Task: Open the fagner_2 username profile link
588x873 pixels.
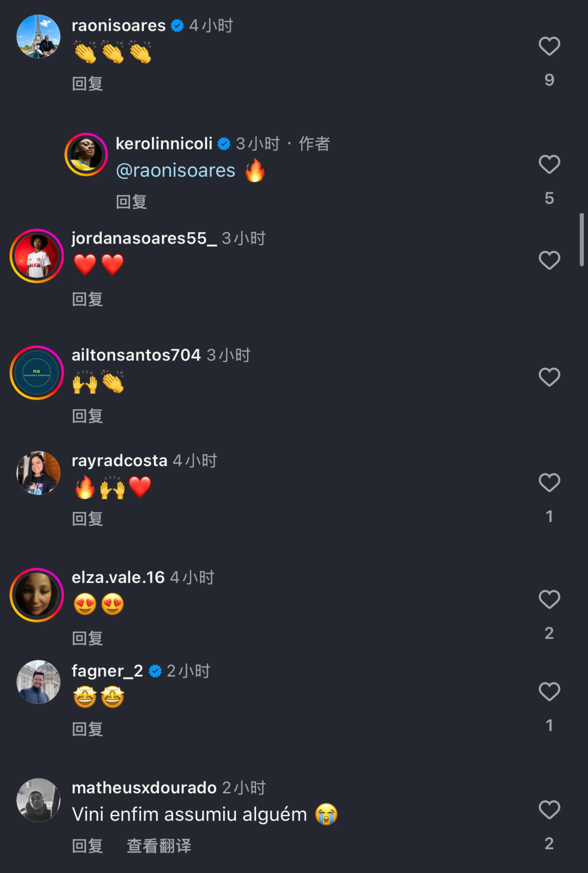Action: pos(107,671)
